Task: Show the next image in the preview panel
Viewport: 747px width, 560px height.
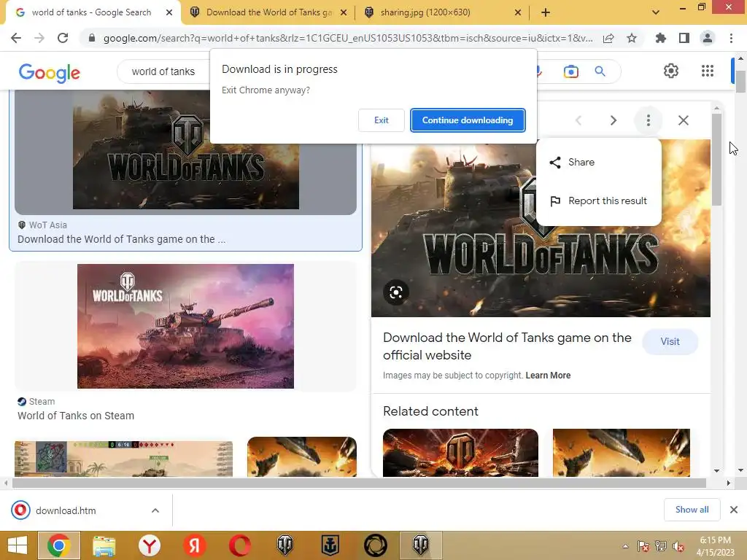Action: tap(613, 120)
